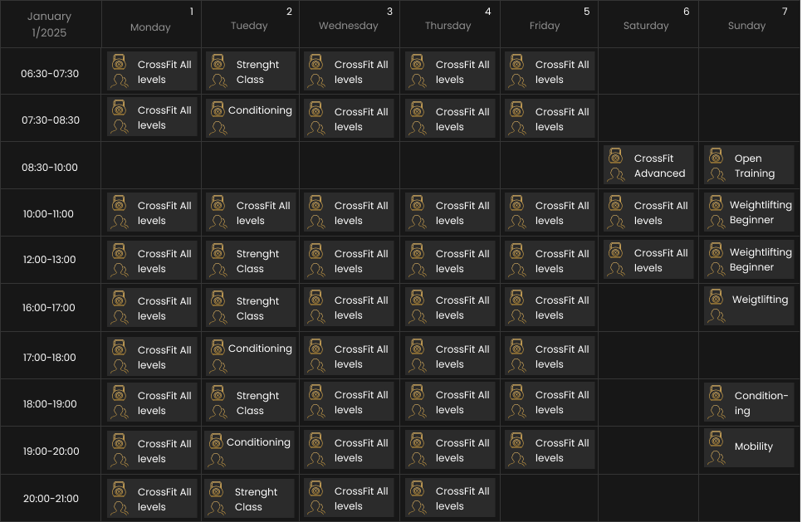Select the Wednesday column header
Screen dimensions: 812x522
tap(349, 26)
